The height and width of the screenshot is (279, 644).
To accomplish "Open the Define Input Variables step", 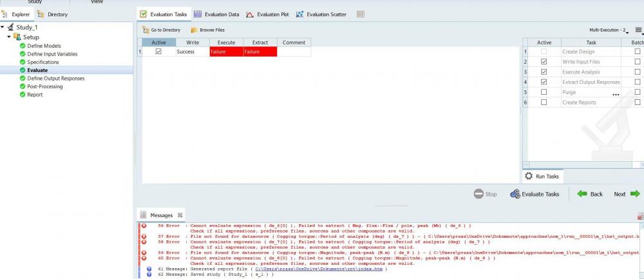I will pyautogui.click(x=52, y=54).
